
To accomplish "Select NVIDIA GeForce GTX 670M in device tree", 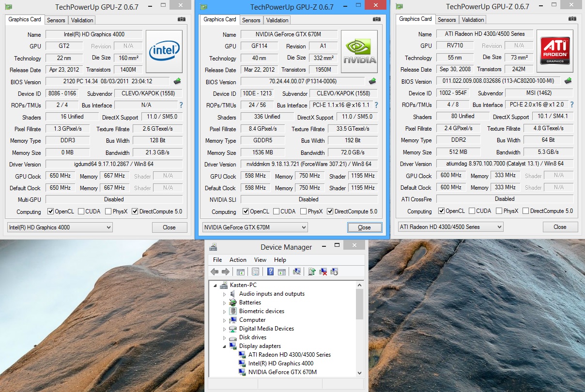I will [x=282, y=372].
